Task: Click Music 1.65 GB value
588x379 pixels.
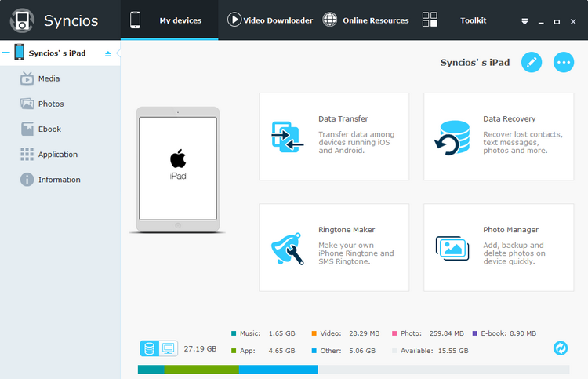Action: click(x=282, y=333)
